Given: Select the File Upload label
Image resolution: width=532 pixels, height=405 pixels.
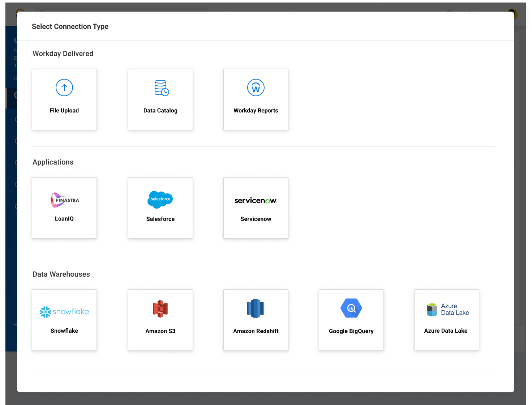Looking at the screenshot, I should pyautogui.click(x=64, y=111).
